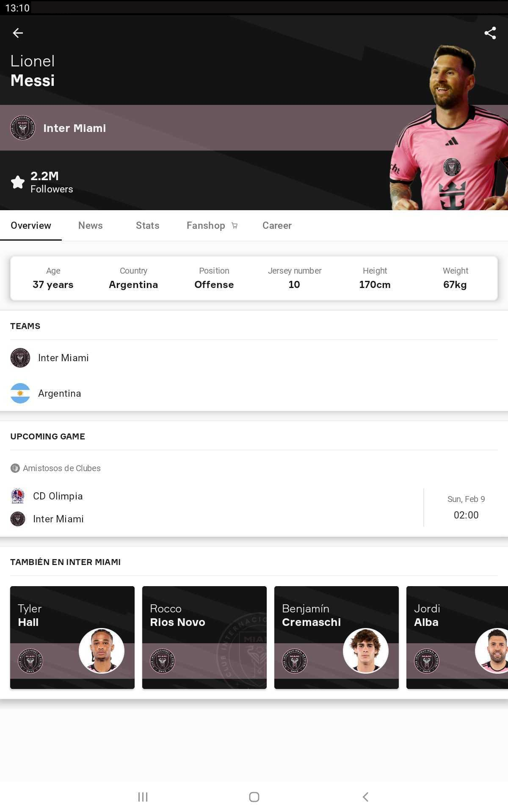Viewport: 508px width, 812px height.
Task: Open Tyler Hall player card
Action: (72, 637)
